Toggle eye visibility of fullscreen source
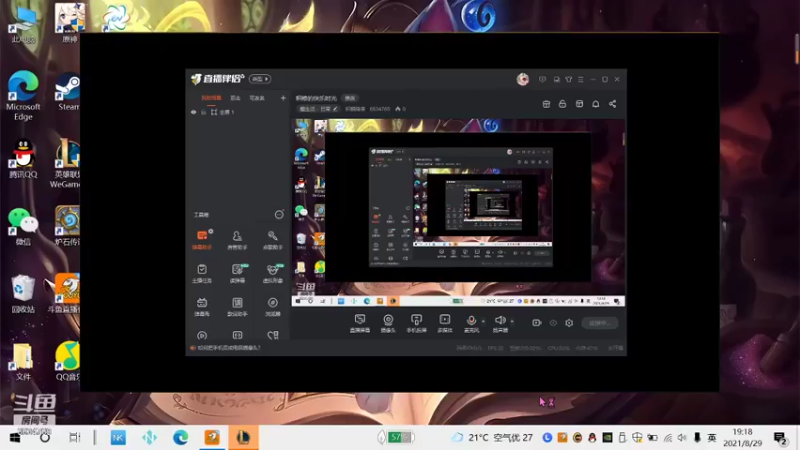 coord(193,112)
